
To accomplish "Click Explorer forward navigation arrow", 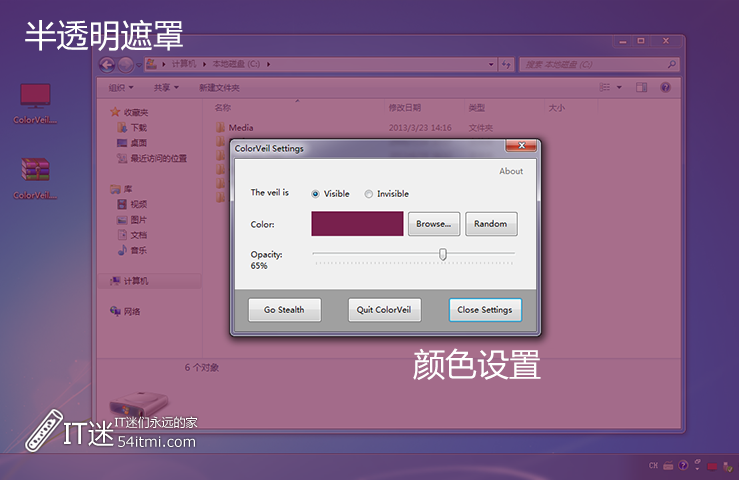I will coord(126,65).
